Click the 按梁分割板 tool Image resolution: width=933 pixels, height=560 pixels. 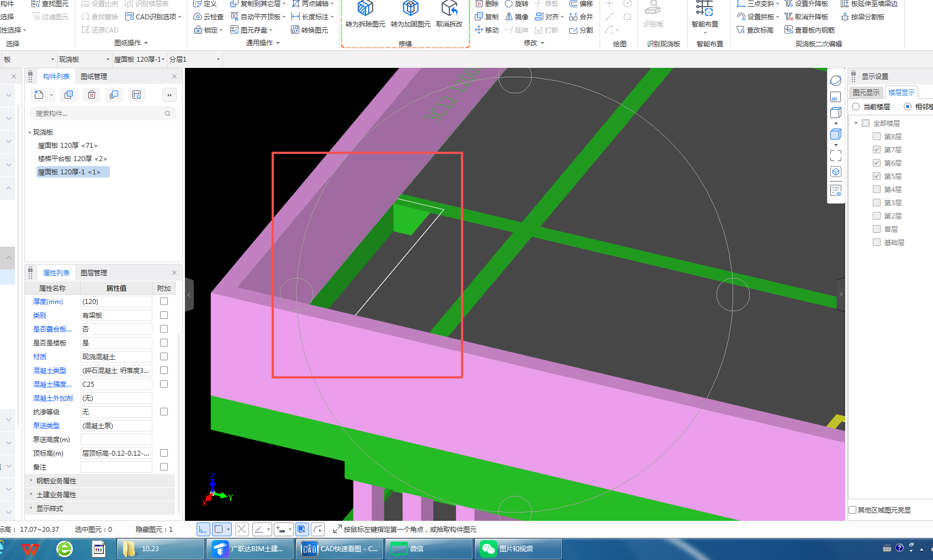[862, 17]
